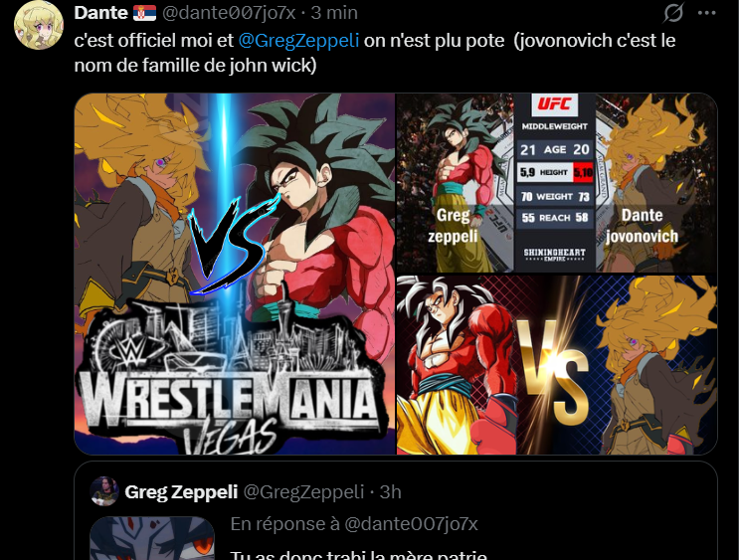Open the quoted tweet's red-eyed image thumbnail
Image resolution: width=739 pixels, height=560 pixels.
(152, 538)
